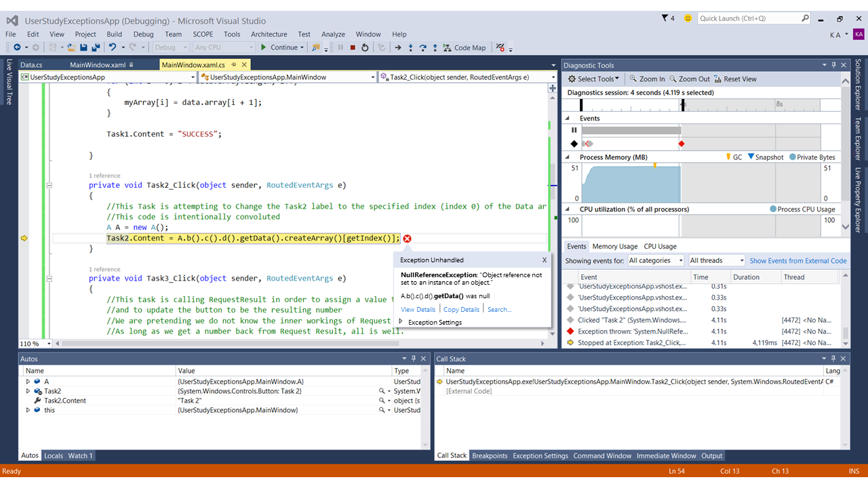Expand the Exception Settings section in popup

(x=401, y=322)
